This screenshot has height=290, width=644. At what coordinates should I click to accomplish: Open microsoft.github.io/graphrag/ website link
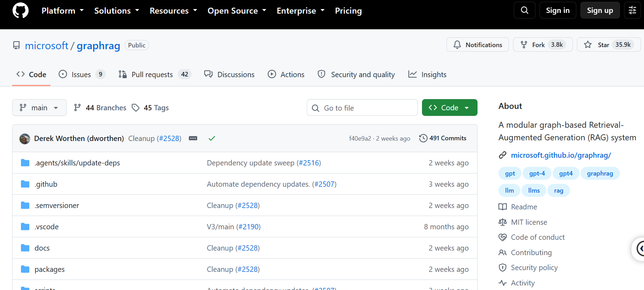[x=561, y=155]
